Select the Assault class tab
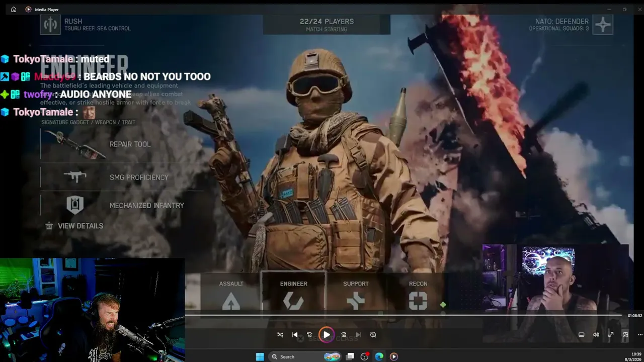This screenshot has height=362, width=644. coord(231,294)
